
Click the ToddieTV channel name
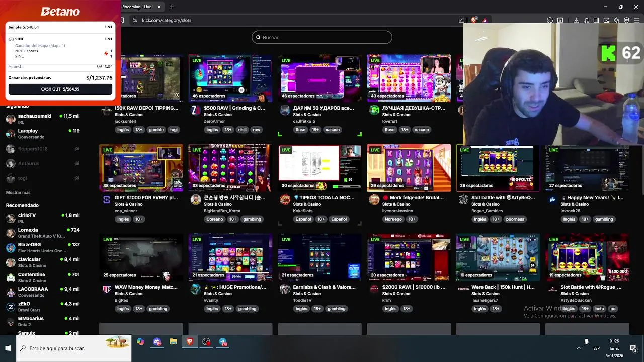point(302,300)
